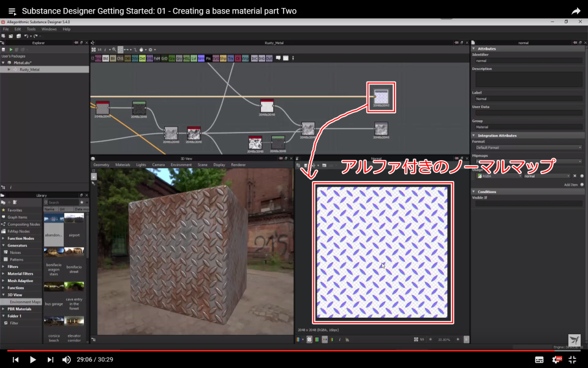588x368 pixels.
Task: Share the video with arrow button
Action: (576, 11)
